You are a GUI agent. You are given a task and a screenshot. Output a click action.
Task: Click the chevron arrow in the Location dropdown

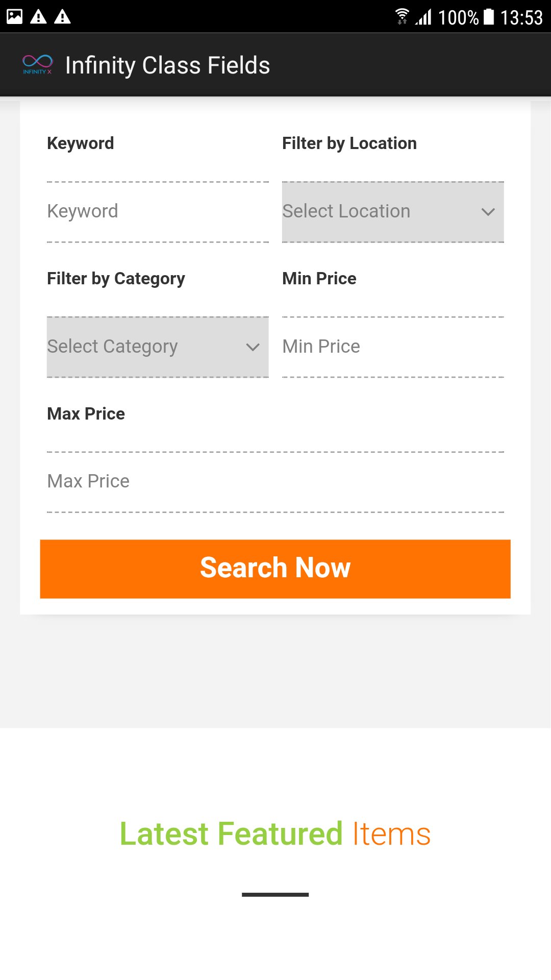click(488, 212)
